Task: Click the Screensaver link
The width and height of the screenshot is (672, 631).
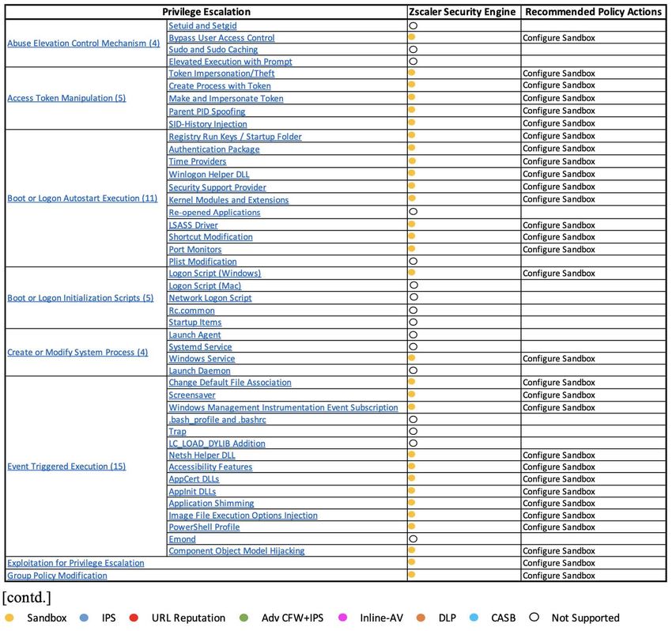Action: coord(192,395)
